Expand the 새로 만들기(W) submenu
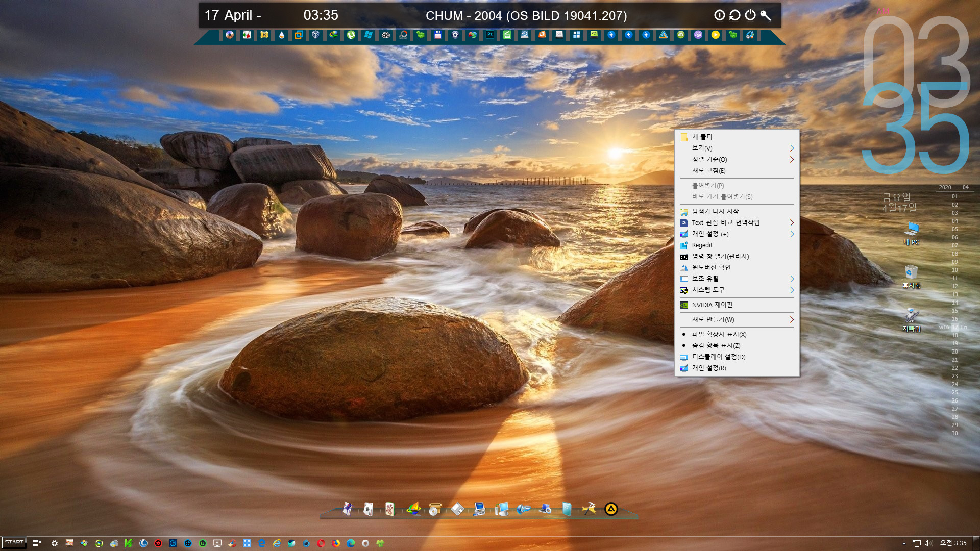980x551 pixels. [x=737, y=319]
